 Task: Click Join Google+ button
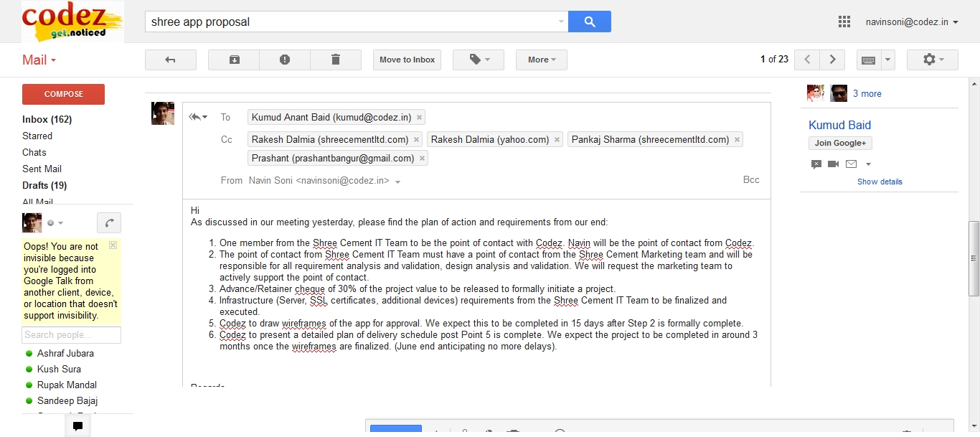[840, 143]
